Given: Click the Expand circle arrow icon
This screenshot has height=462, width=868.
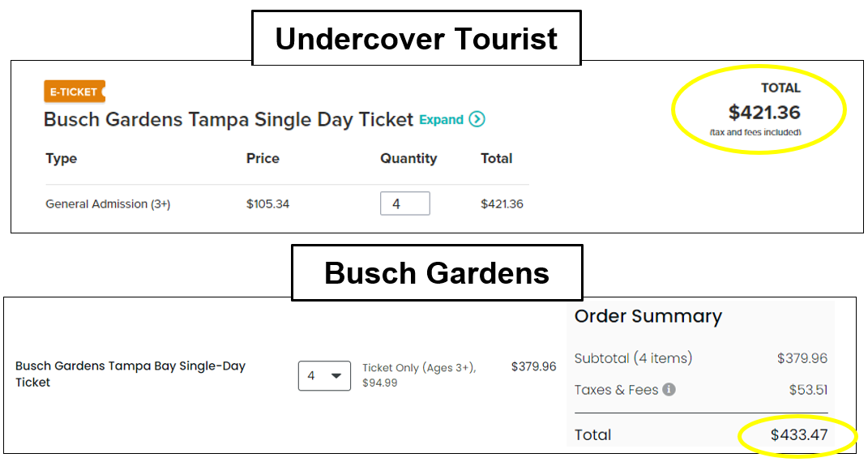Looking at the screenshot, I should tap(477, 119).
